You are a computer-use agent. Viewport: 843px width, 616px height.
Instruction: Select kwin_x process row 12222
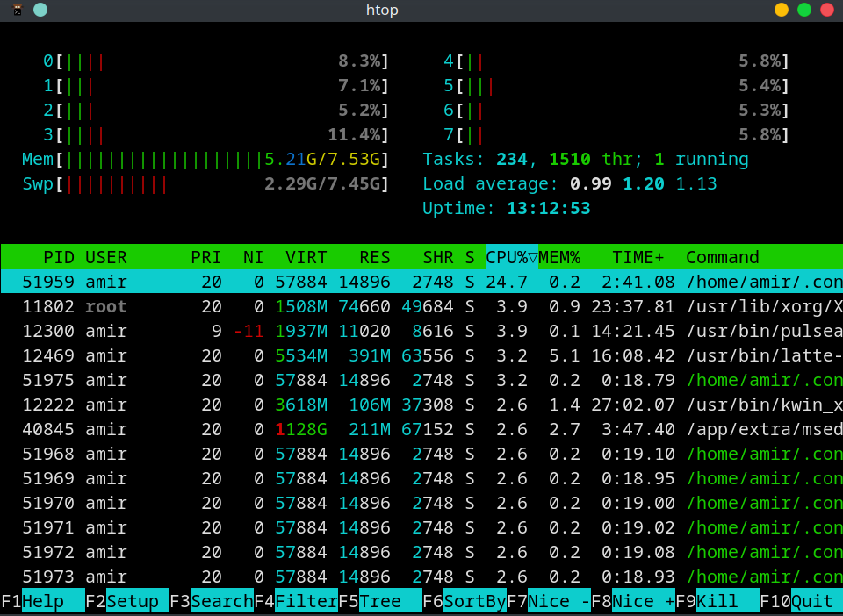(422, 405)
